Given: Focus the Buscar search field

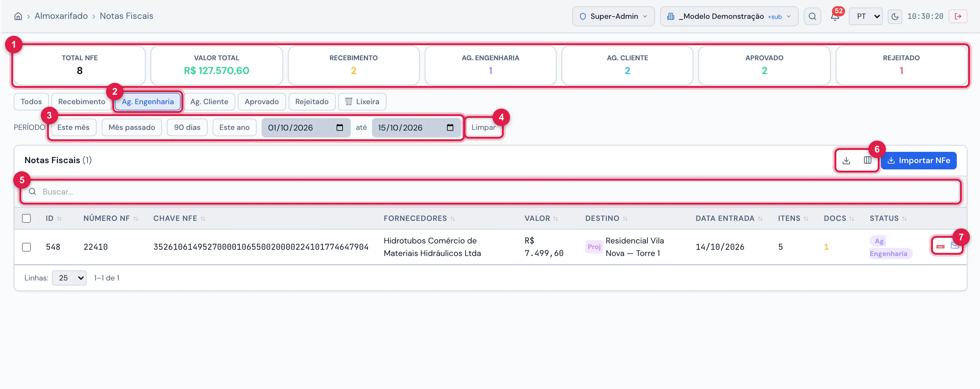Looking at the screenshot, I should [x=490, y=191].
